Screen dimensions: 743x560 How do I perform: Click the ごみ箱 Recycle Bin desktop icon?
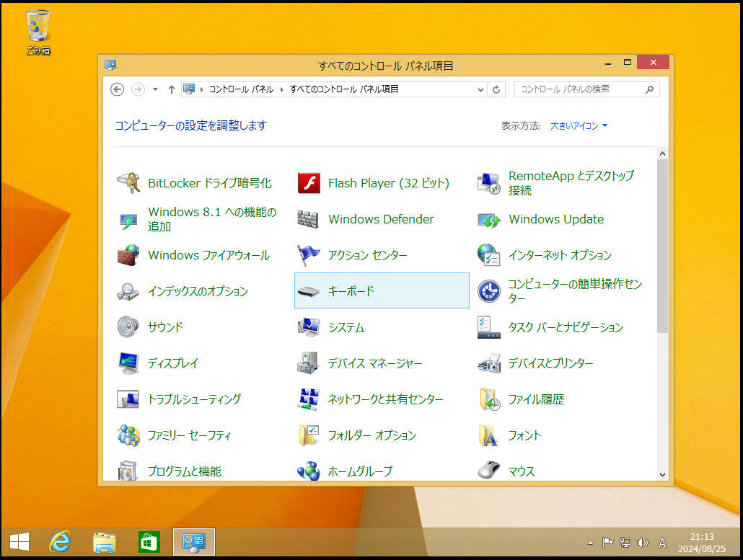38,32
